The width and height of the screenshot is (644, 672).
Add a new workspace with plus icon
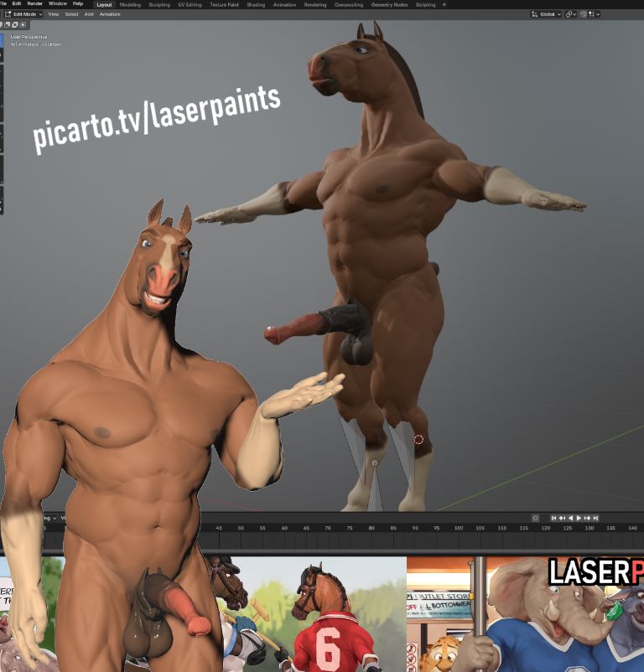[444, 5]
